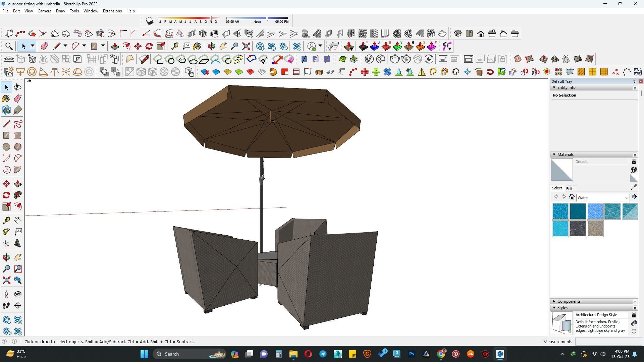Viewport: 644px width, 362px height.
Task: Switch to Front standard view house icon
Action: coord(481,34)
